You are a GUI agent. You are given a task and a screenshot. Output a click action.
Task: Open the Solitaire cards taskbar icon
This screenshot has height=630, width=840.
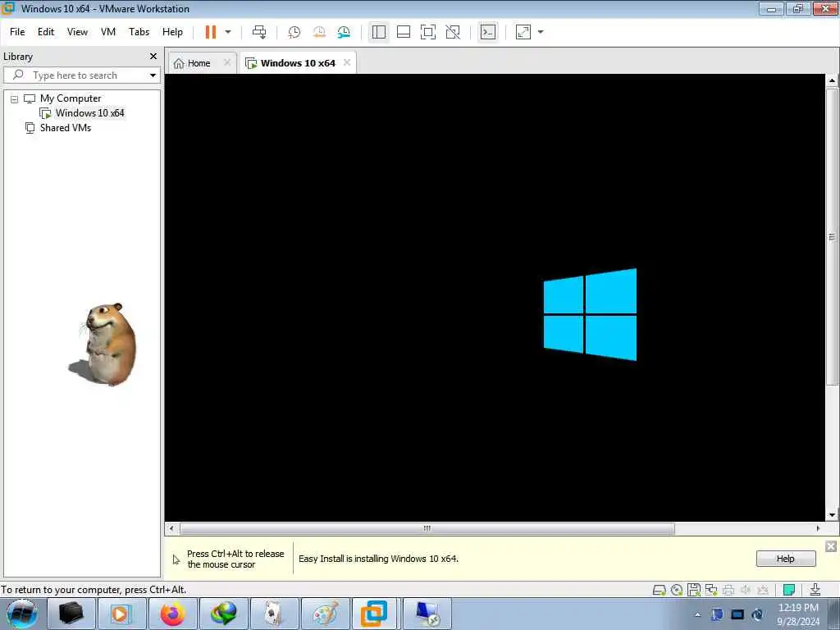(274, 614)
